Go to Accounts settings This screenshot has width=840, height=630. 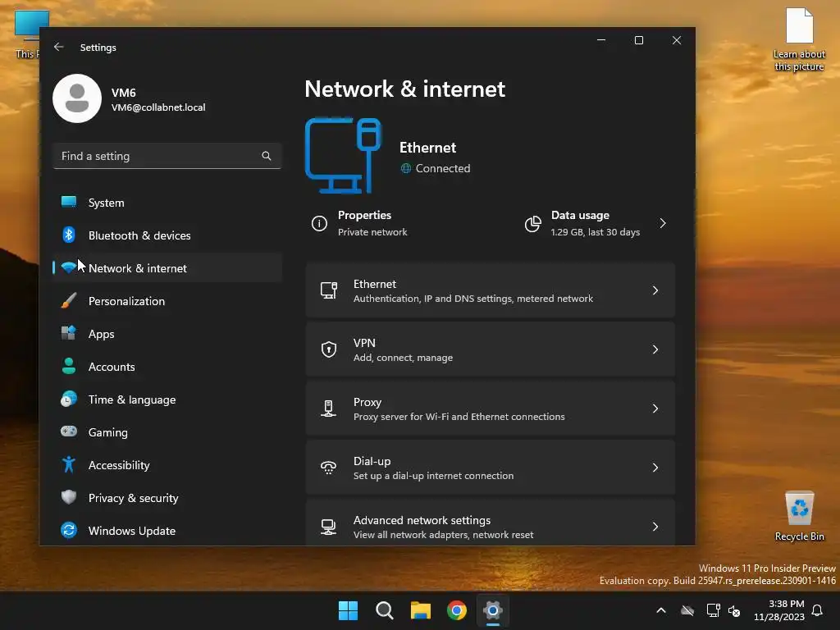(167, 367)
